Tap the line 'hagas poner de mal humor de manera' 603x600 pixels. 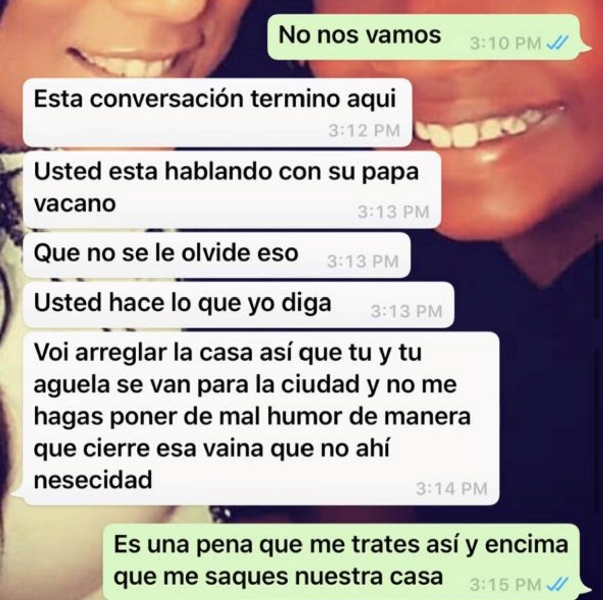(x=252, y=418)
